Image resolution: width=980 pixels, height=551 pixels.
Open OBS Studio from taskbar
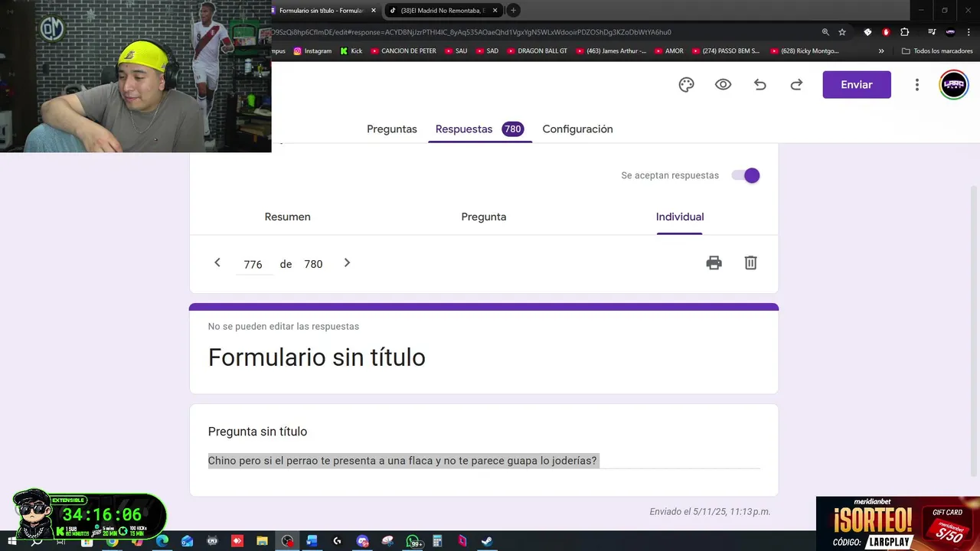(x=287, y=541)
